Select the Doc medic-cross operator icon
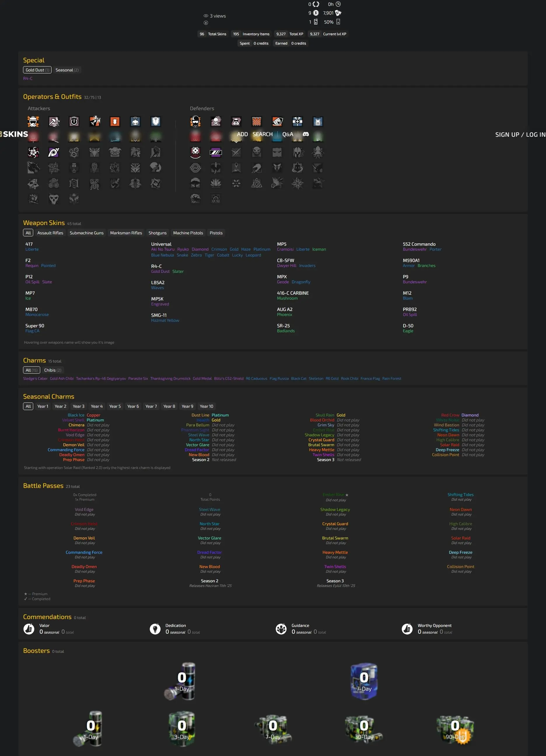The width and height of the screenshot is (546, 756). click(x=297, y=122)
